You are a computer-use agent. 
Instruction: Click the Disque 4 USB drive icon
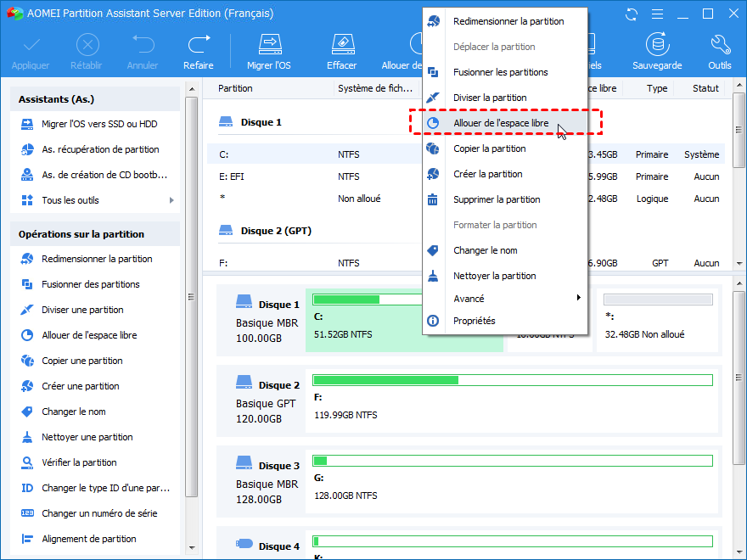(244, 543)
